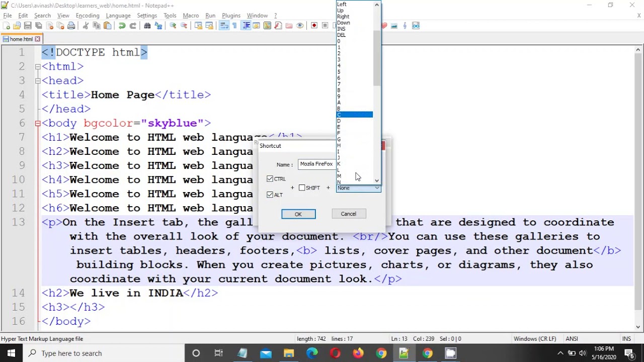This screenshot has height=362, width=644.
Task: Close the home.html tab using its X
Action: (37, 39)
